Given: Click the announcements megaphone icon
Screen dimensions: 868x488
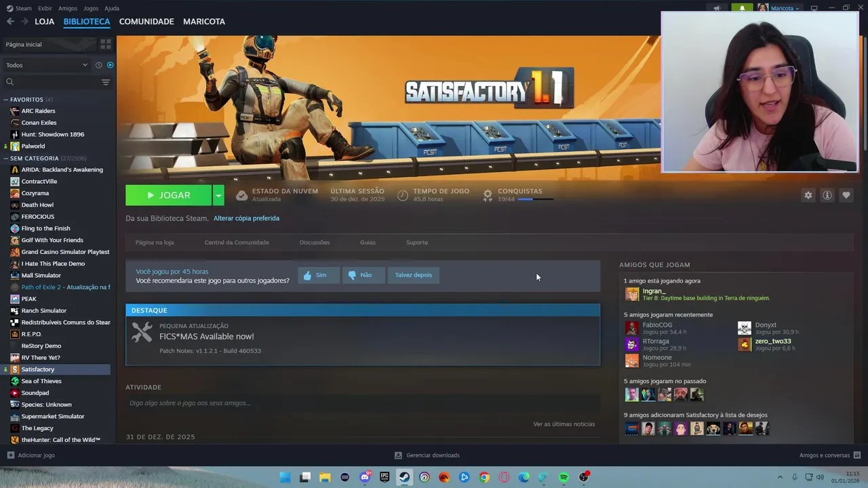Looking at the screenshot, I should pos(717,8).
